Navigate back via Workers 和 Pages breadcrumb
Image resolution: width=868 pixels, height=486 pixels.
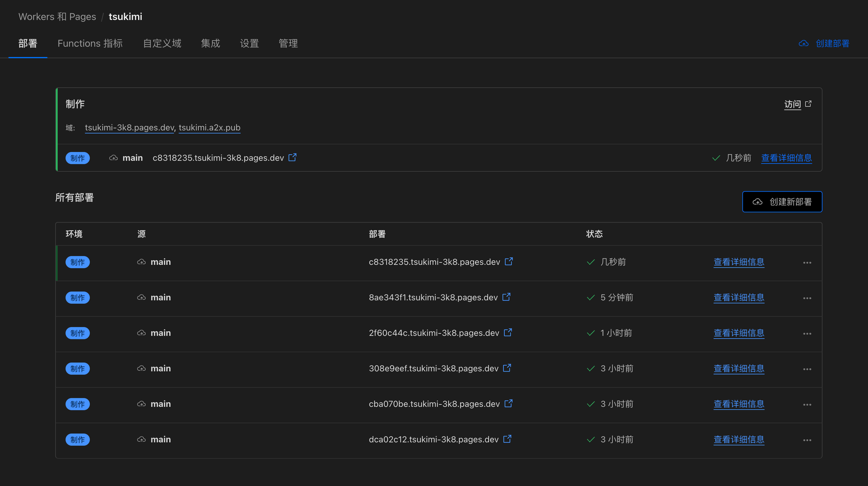(x=57, y=17)
